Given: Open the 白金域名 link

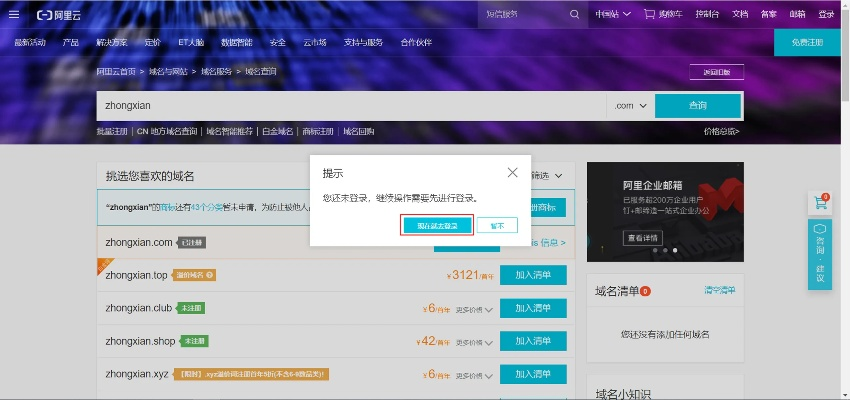Looking at the screenshot, I should point(278,131).
